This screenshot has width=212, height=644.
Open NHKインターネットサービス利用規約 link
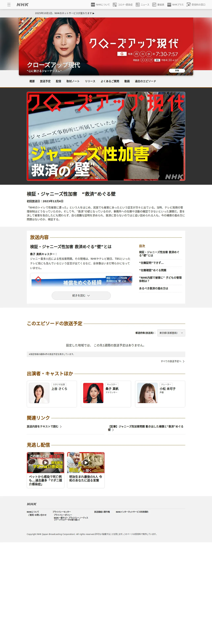click(132, 512)
